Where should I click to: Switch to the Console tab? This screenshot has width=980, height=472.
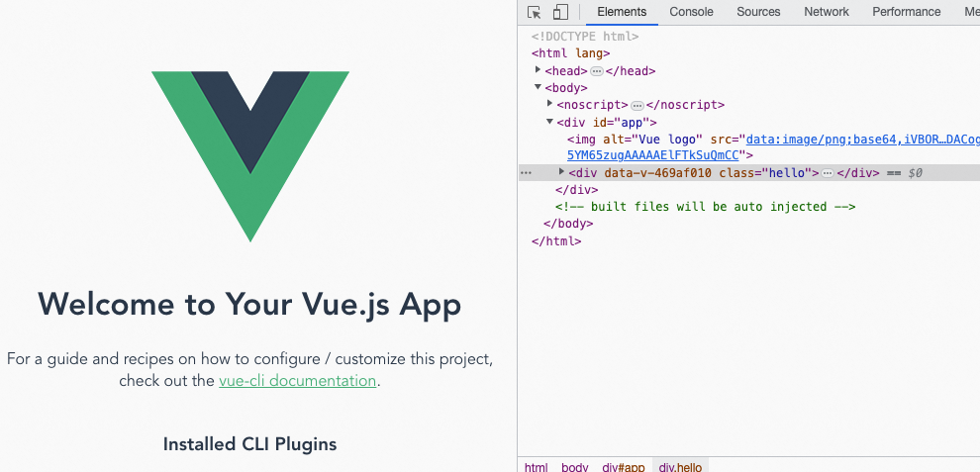[691, 12]
